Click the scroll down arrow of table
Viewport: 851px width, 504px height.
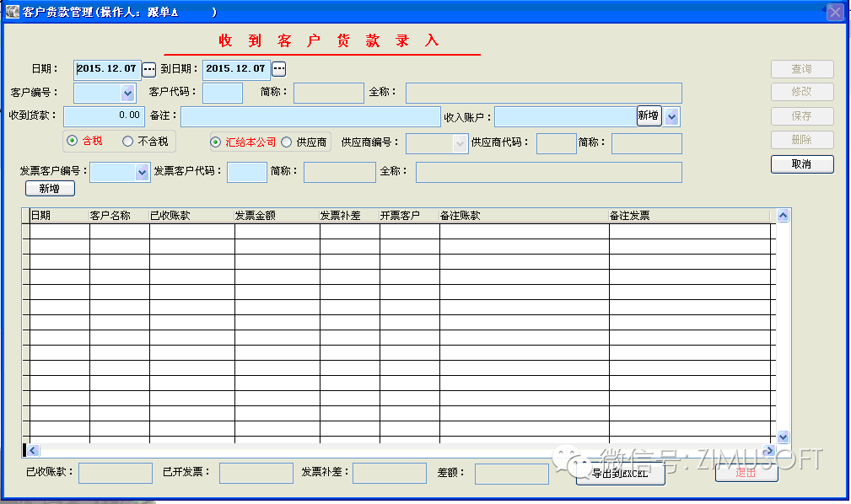pos(783,437)
